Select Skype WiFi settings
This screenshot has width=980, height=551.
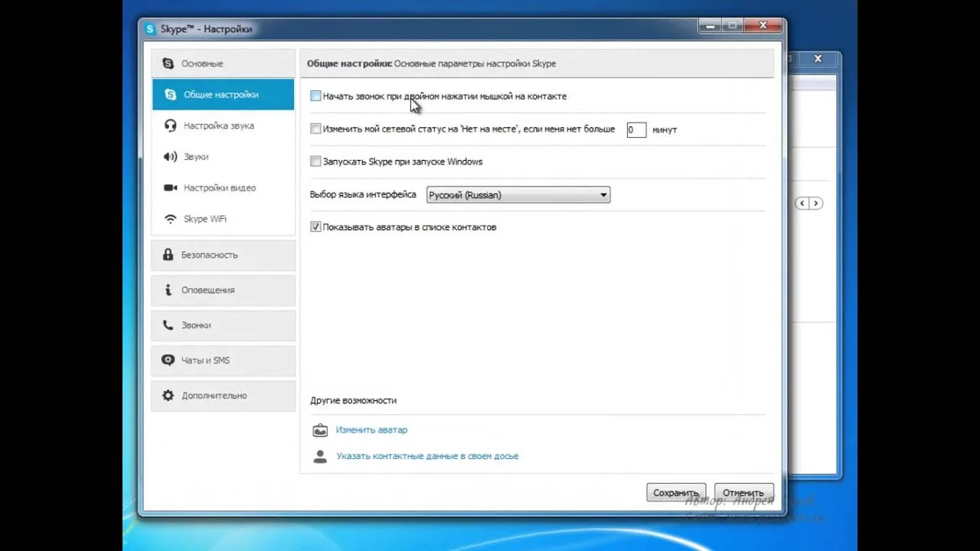[223, 219]
